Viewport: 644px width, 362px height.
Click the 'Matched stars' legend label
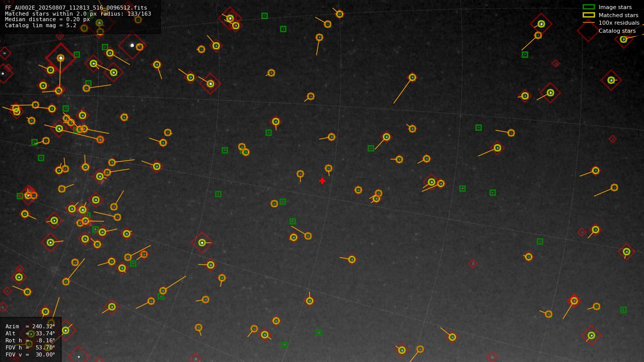click(618, 15)
